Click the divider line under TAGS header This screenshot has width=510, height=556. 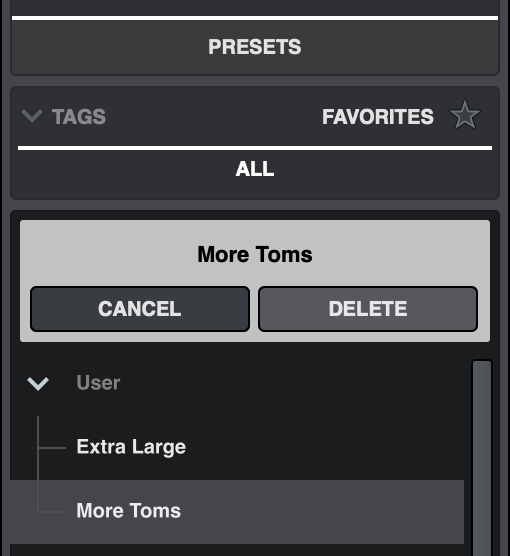click(255, 148)
